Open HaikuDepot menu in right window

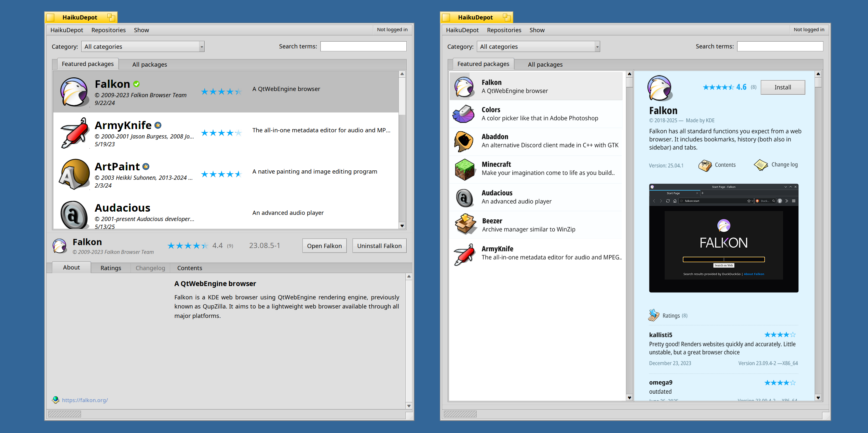tap(462, 30)
